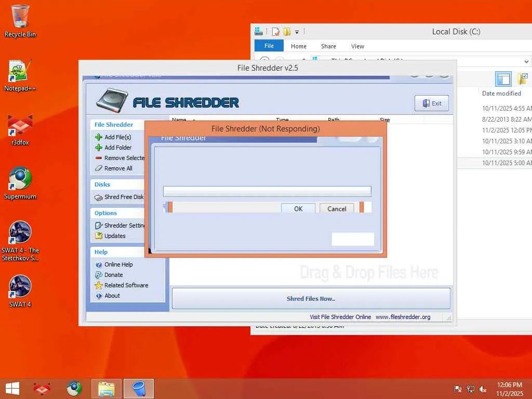Click the File Shredder v2.5 title bar
The height and width of the screenshot is (399, 532).
point(268,68)
